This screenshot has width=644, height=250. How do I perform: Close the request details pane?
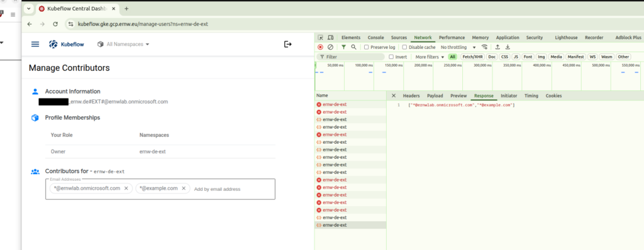point(394,95)
